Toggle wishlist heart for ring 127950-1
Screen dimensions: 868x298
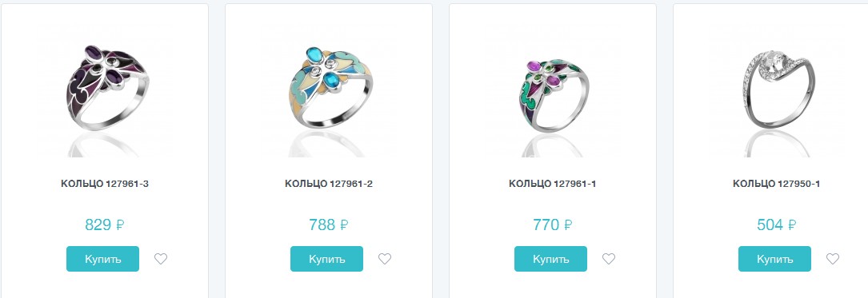(x=833, y=259)
